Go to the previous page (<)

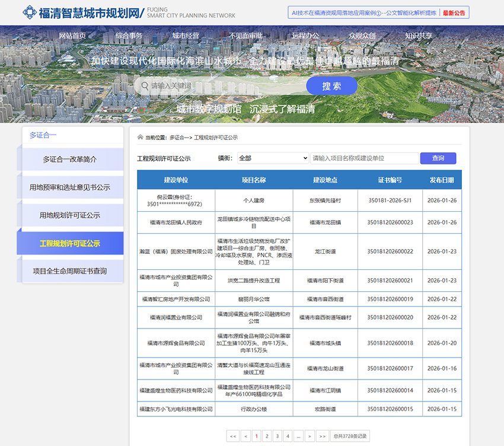[245, 436]
